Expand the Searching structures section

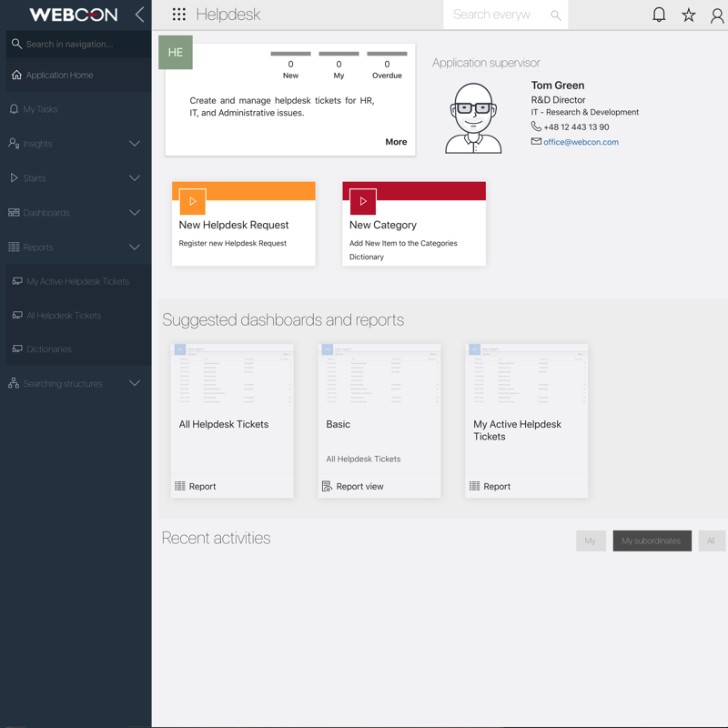tap(135, 384)
